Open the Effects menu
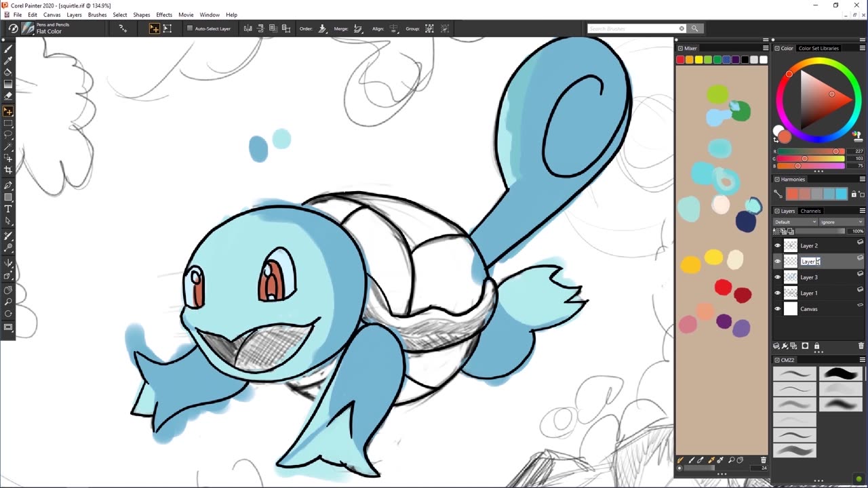Screen dimensions: 868x488 click(x=164, y=15)
